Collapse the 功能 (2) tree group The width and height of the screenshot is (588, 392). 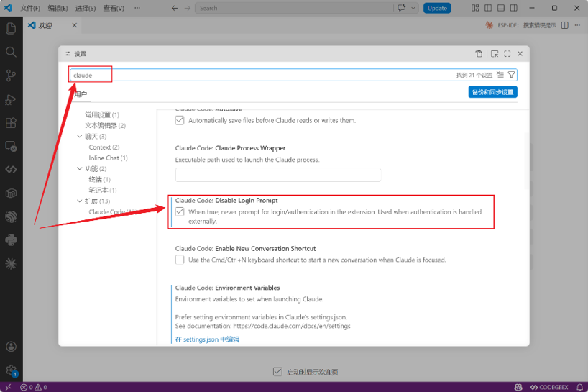80,168
